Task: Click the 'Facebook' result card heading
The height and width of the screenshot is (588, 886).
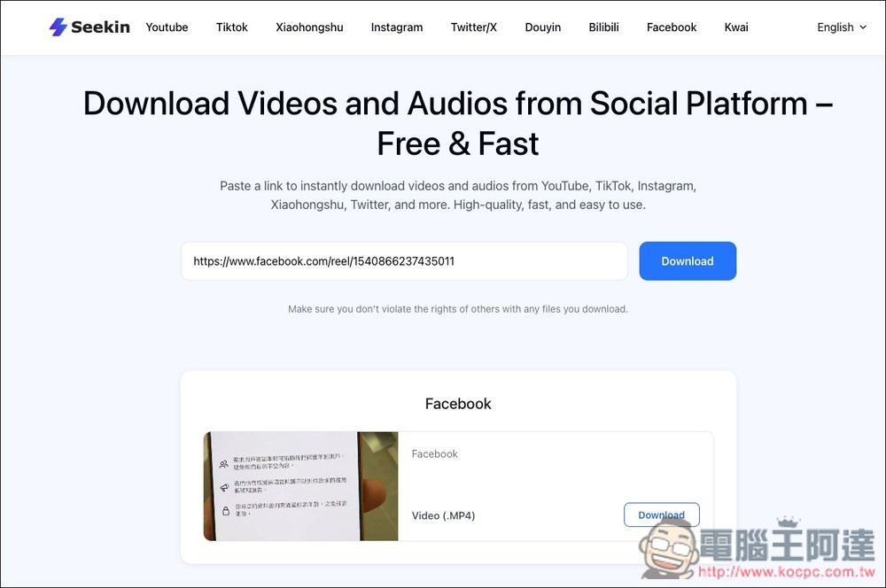Action: pos(458,404)
